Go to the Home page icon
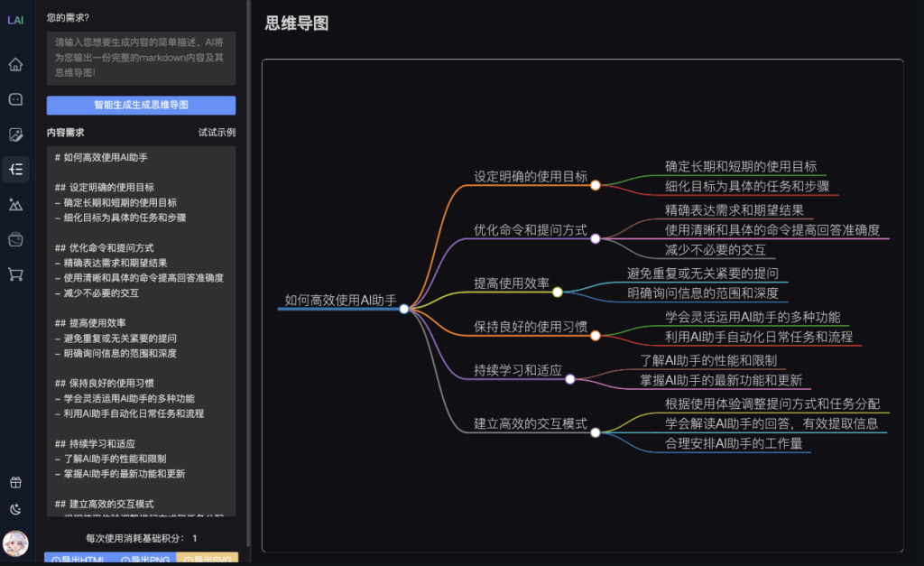 [x=15, y=65]
